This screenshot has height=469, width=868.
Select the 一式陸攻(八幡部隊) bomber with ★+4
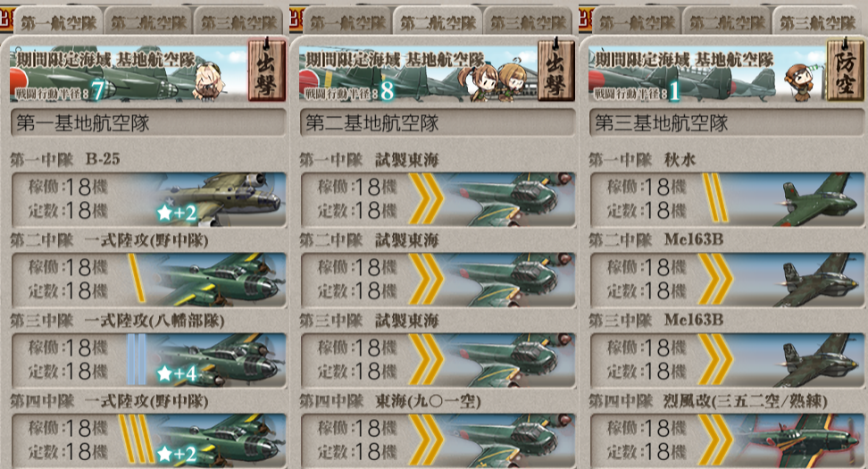tap(221, 360)
